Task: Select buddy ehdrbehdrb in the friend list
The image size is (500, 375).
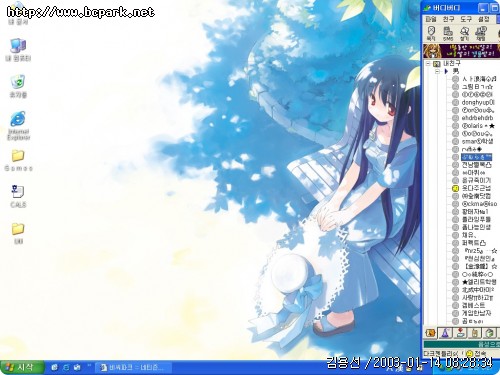Action: [x=477, y=118]
